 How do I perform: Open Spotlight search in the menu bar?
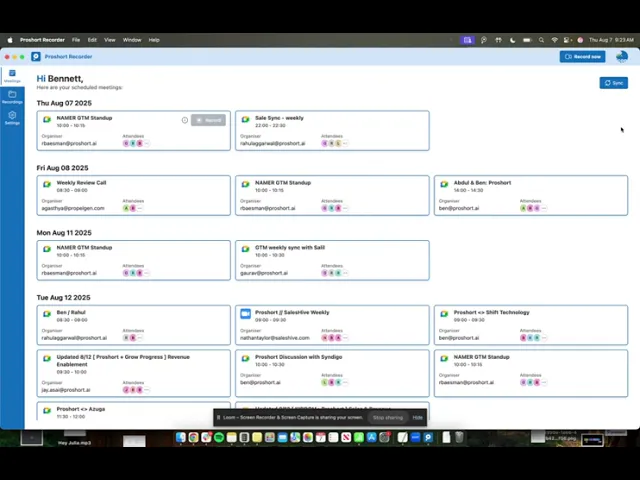pyautogui.click(x=541, y=40)
